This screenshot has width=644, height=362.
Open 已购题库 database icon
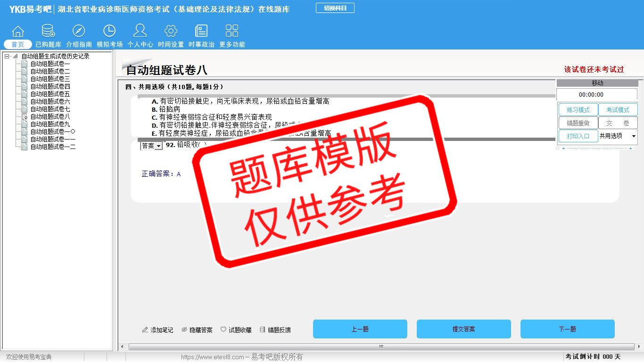(x=48, y=31)
